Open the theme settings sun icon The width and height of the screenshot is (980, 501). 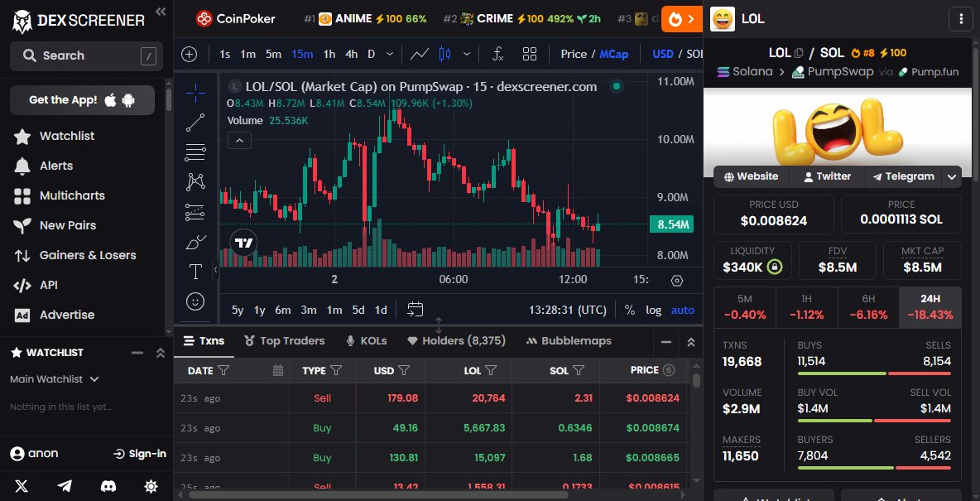151,486
